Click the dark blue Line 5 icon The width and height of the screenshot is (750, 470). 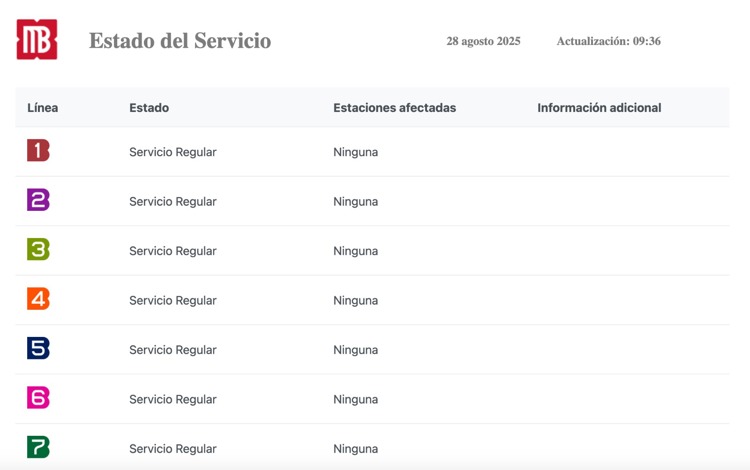click(38, 348)
